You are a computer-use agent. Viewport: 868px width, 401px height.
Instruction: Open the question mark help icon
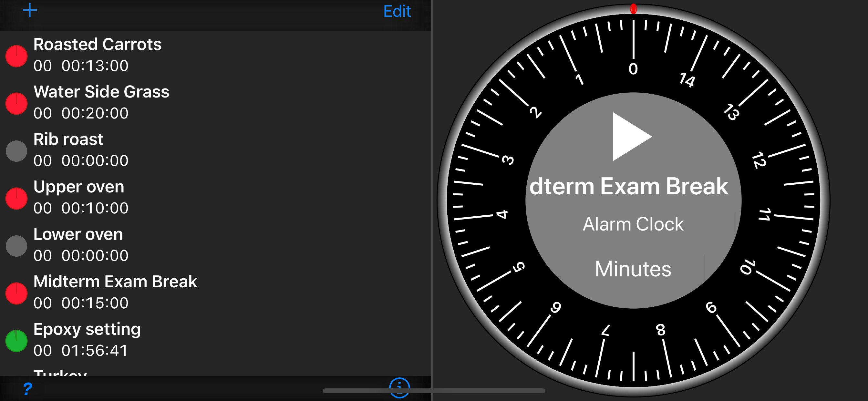[28, 389]
